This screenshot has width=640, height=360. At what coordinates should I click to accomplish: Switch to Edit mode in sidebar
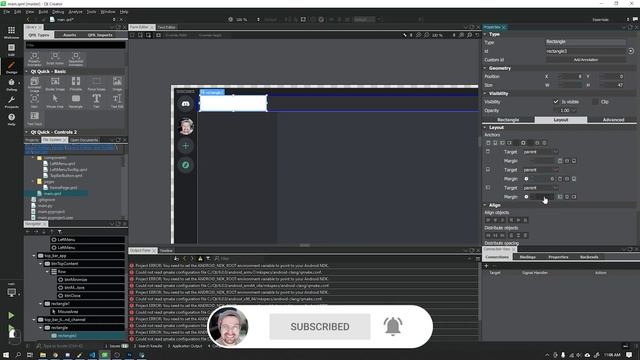point(11,49)
